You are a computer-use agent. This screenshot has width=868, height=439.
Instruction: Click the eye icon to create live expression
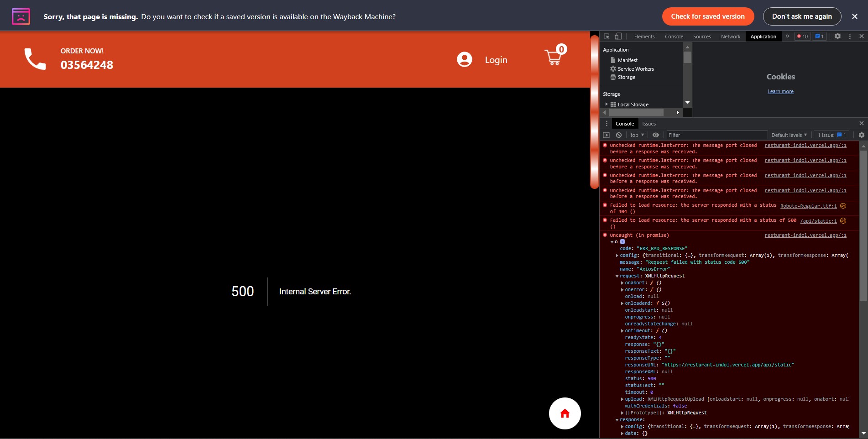[656, 135]
